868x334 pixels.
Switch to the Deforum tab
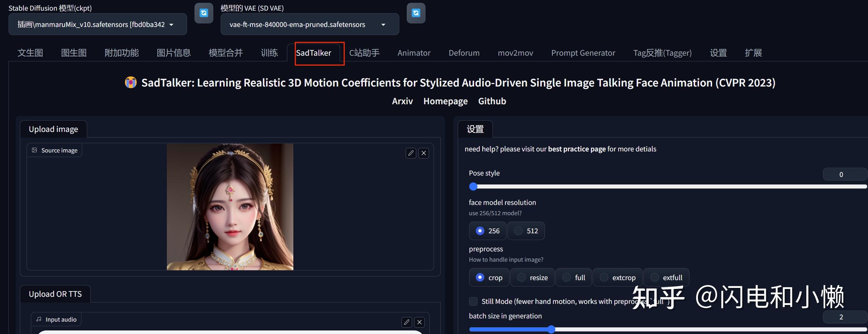(x=464, y=53)
